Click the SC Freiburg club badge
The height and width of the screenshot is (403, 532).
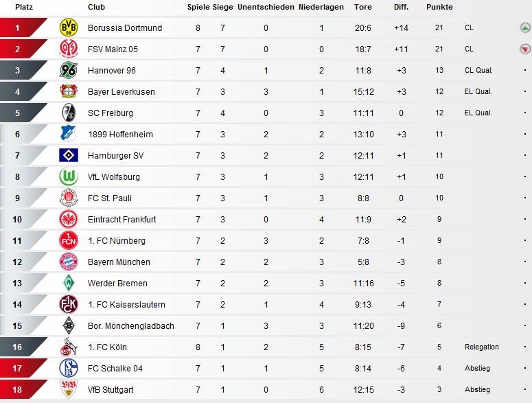pyautogui.click(x=68, y=113)
